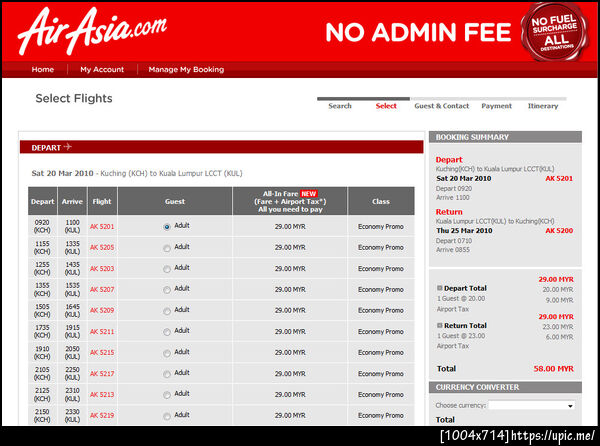This screenshot has width=600, height=446.
Task: Click the 58.00 MYR total amount
Action: 553,369
